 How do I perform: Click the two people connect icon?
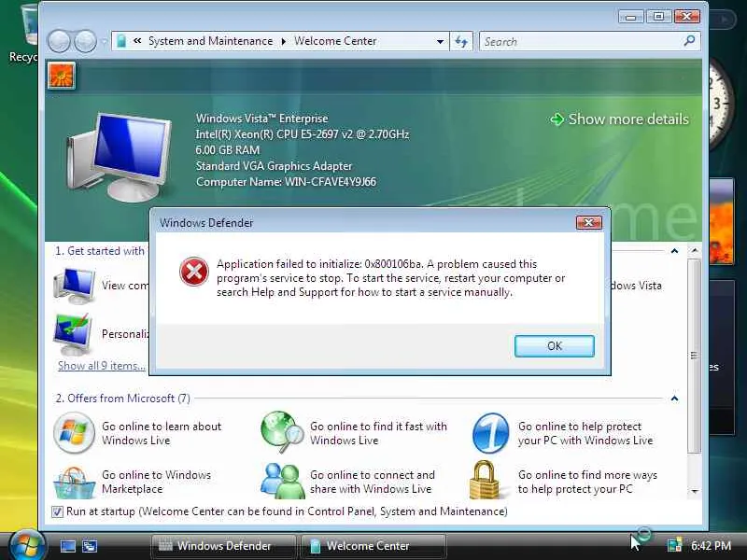coord(283,481)
